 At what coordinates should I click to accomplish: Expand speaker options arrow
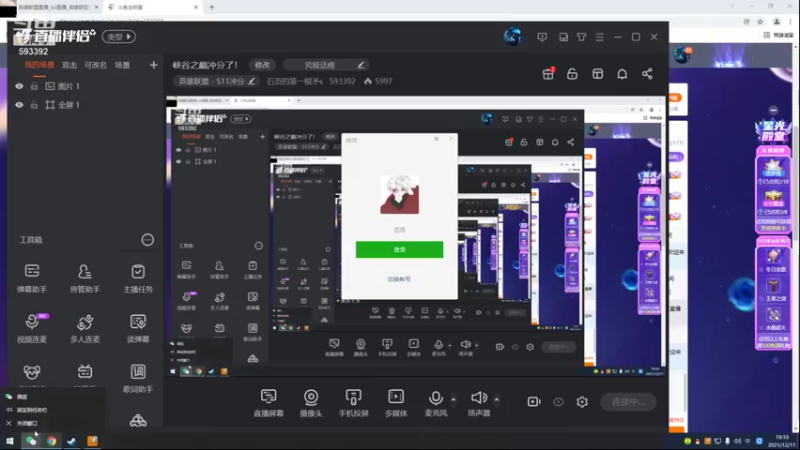point(496,399)
